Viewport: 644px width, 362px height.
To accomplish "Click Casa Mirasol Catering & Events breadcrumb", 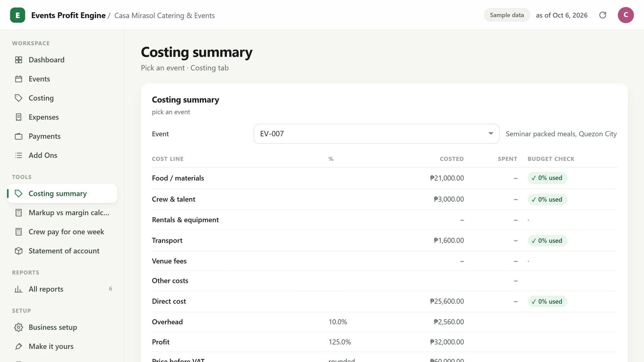I will point(164,16).
